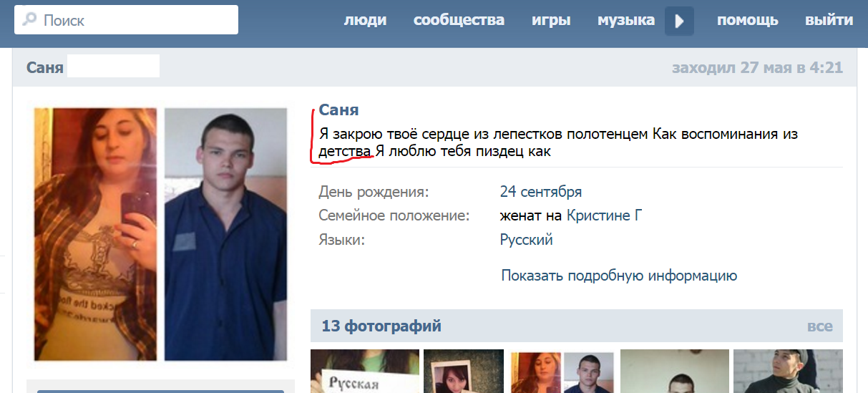Open the игры section
The image size is (868, 393).
click(551, 20)
